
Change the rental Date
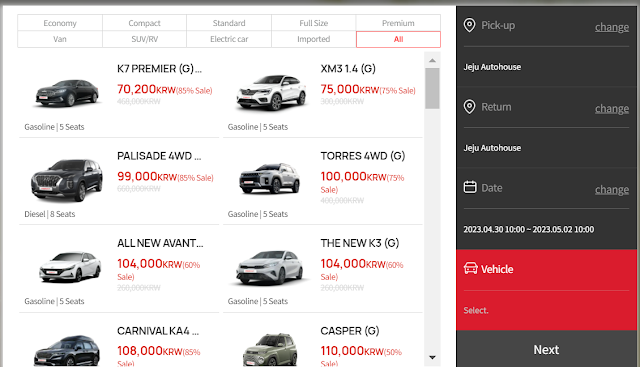tap(611, 190)
